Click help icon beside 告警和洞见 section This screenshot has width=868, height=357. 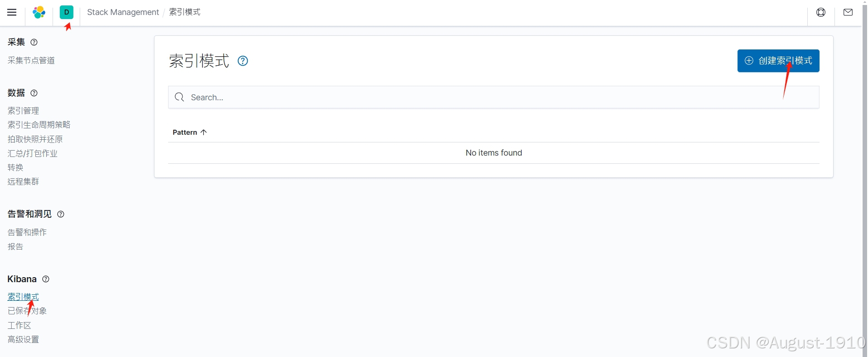coord(61,214)
